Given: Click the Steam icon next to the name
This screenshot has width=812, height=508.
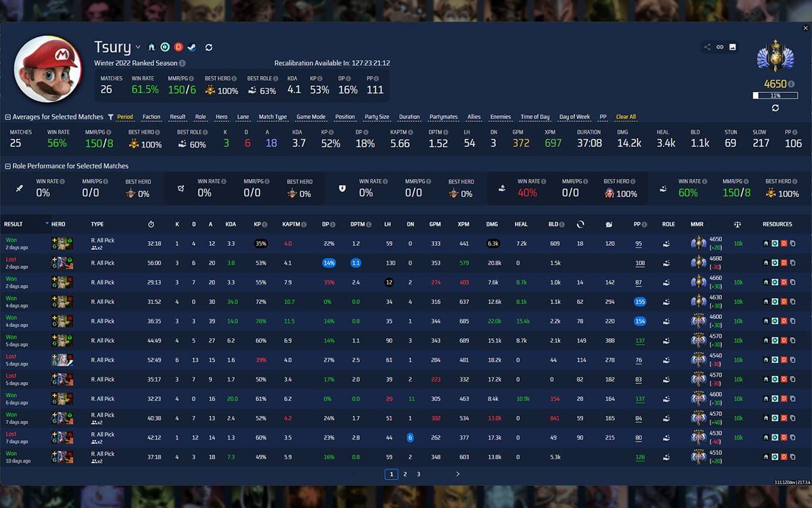Looking at the screenshot, I should [191, 47].
